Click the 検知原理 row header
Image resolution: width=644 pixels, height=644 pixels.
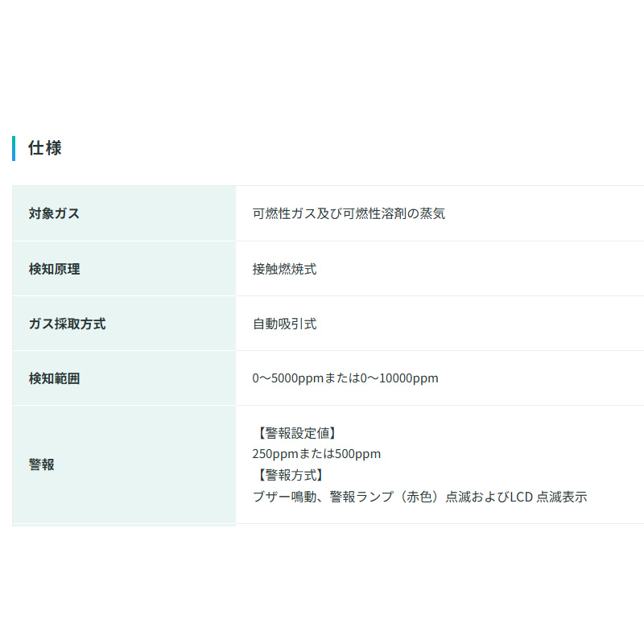click(x=54, y=269)
